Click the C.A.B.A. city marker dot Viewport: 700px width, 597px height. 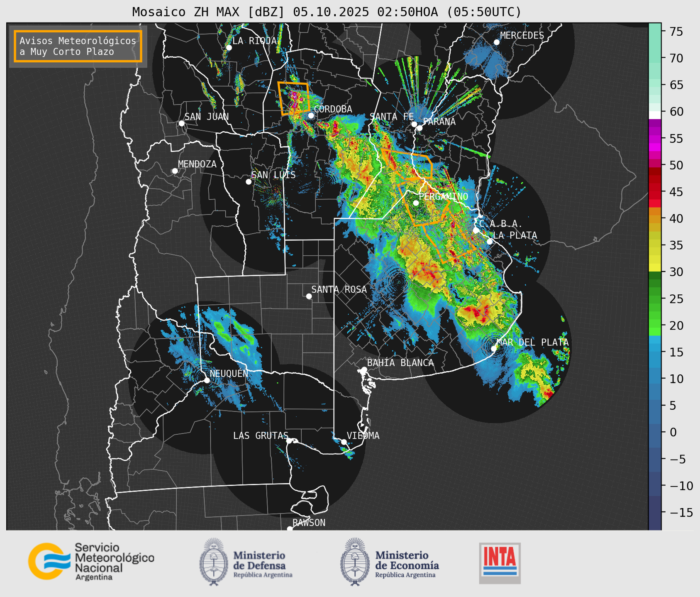(x=476, y=230)
